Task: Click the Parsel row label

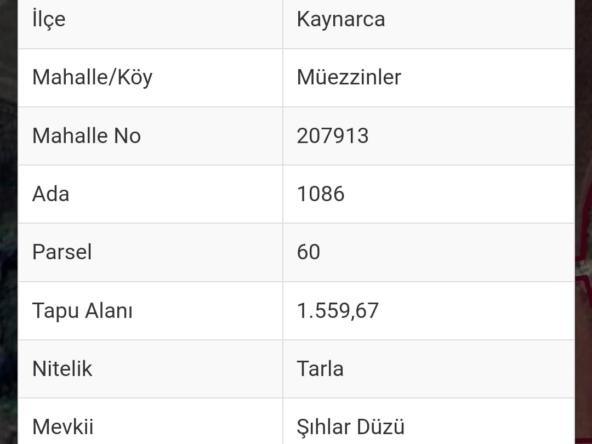Action: pyautogui.click(x=62, y=252)
